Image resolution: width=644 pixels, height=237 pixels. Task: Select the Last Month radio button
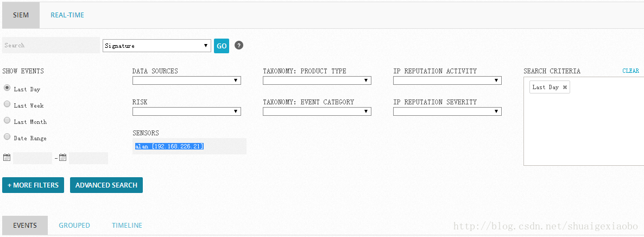click(x=7, y=121)
